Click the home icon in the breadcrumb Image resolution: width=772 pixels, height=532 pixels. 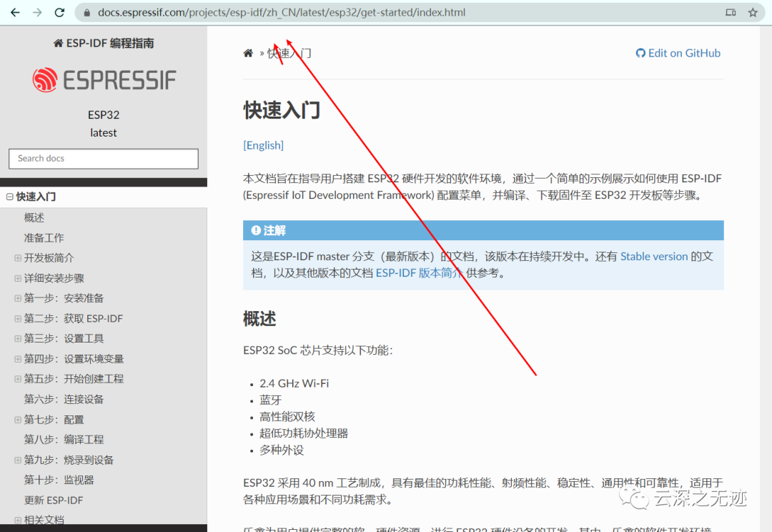tap(247, 52)
